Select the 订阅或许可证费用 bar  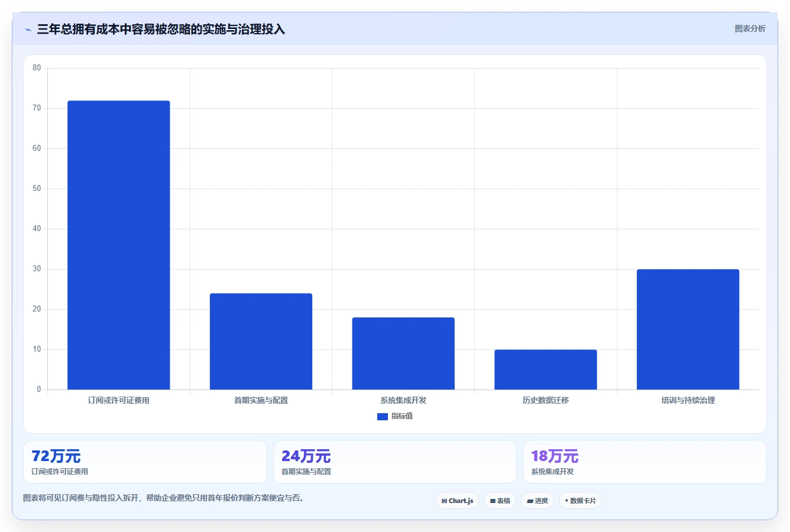point(118,245)
